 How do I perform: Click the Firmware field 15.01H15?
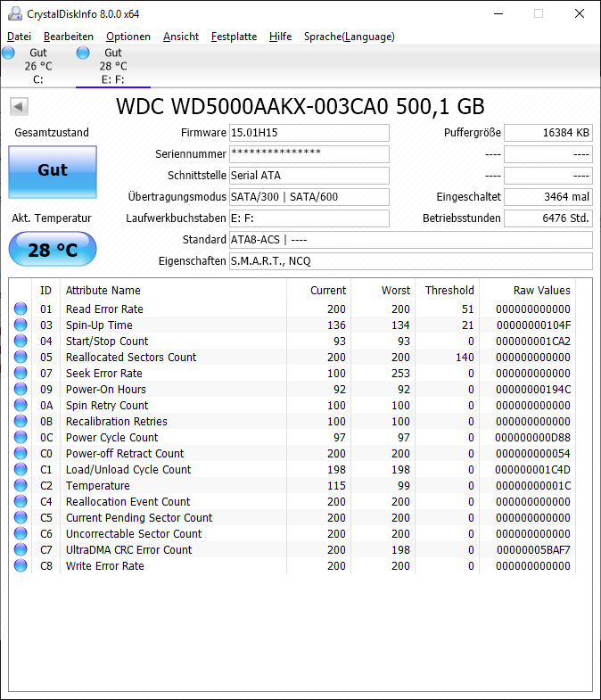309,133
